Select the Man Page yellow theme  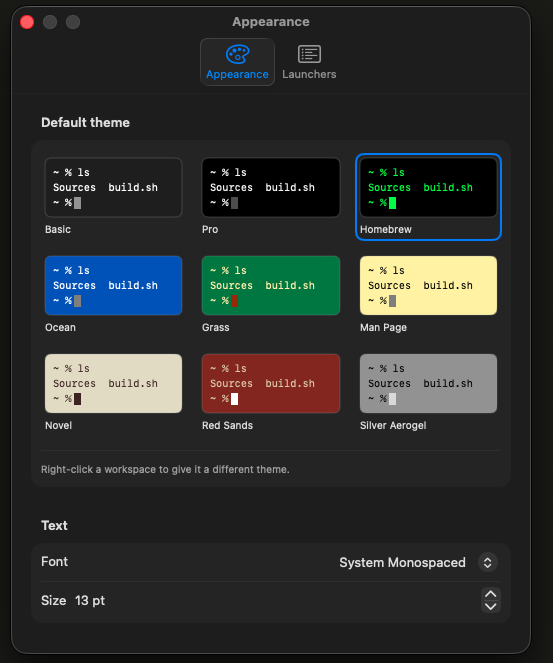[428, 285]
